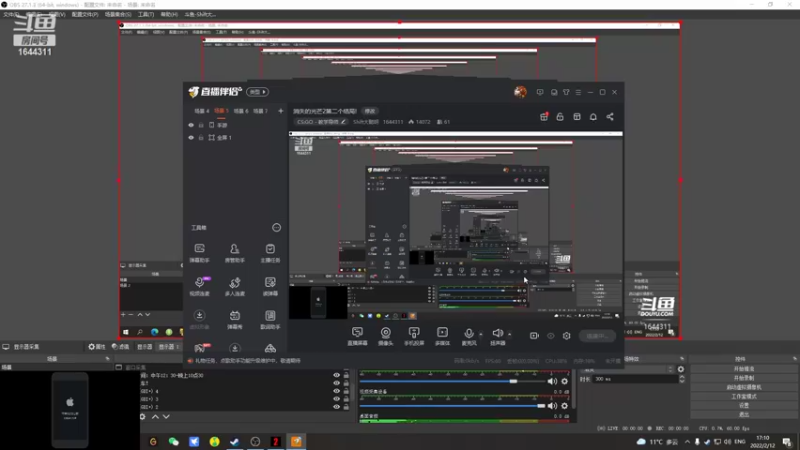Open the store icon left of the bell

click(x=577, y=117)
